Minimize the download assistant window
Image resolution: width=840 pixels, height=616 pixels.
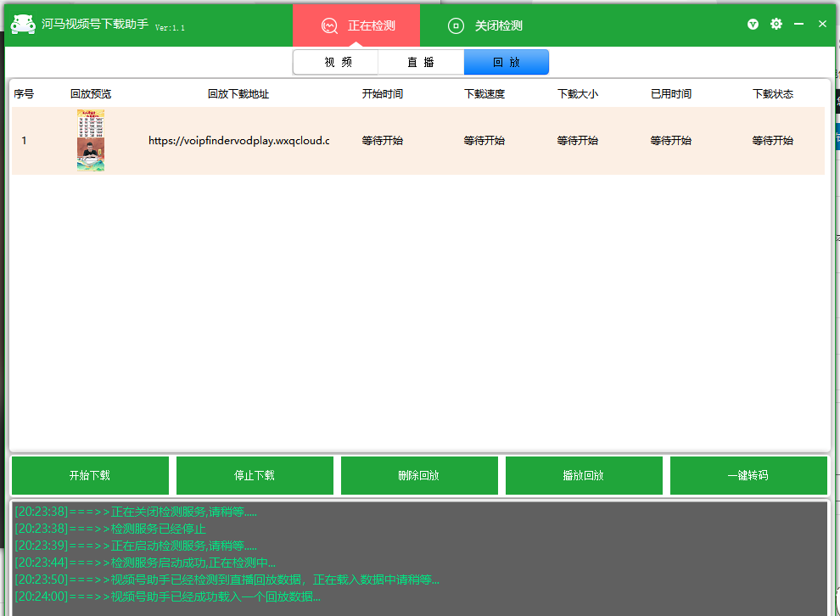coord(798,25)
